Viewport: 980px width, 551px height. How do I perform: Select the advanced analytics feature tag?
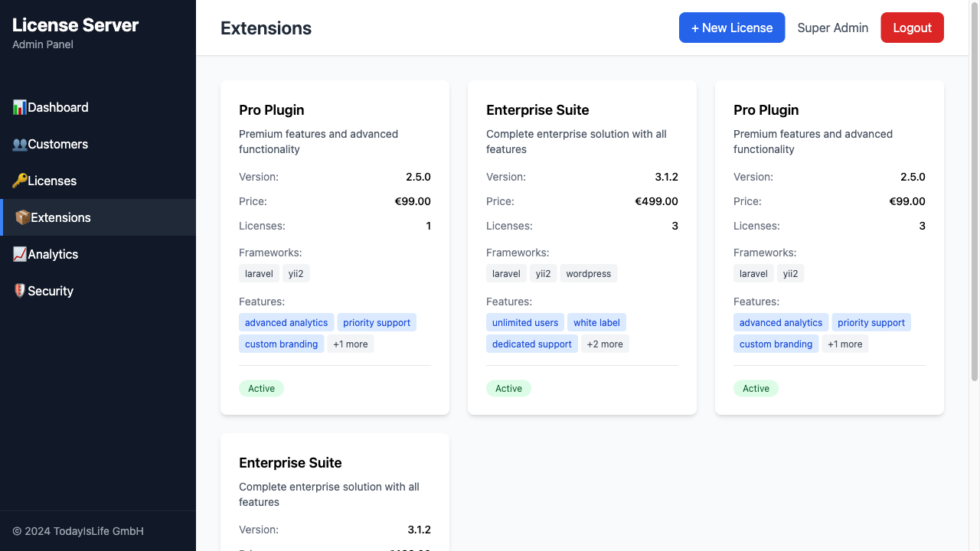pyautogui.click(x=286, y=322)
